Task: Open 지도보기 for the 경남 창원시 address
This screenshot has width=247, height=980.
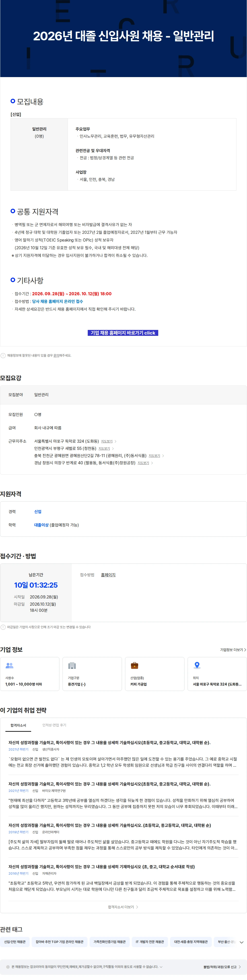Action: [x=143, y=463]
